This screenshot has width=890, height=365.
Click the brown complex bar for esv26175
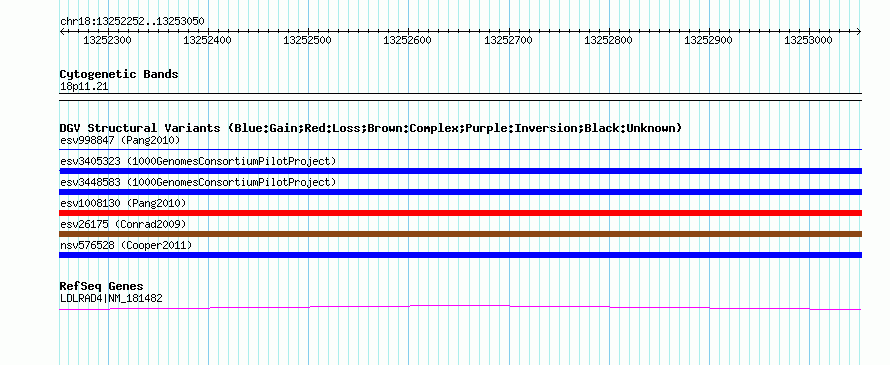point(460,234)
